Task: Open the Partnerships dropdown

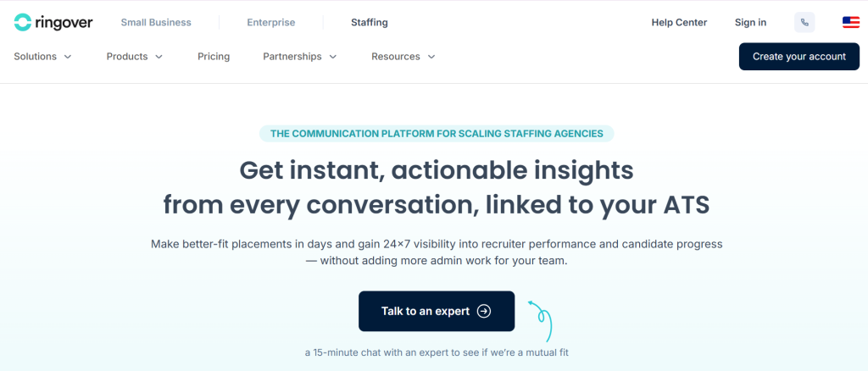Action: point(299,57)
